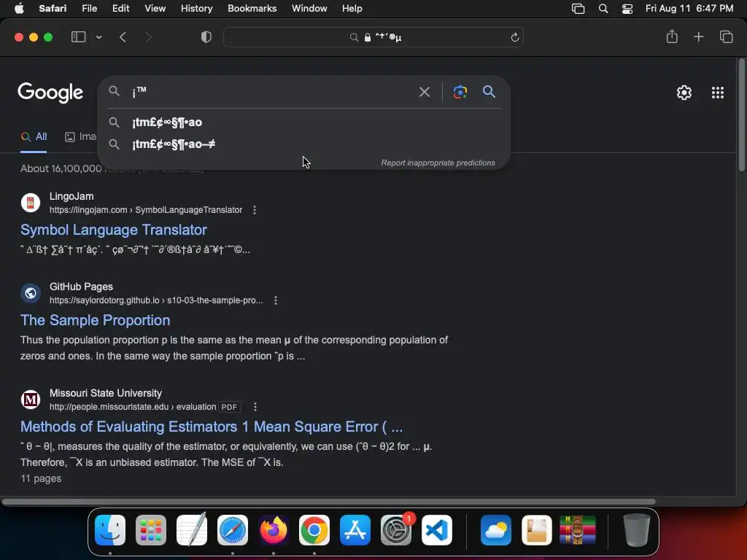Open the Trash in the Dock
Viewport: 747px width, 560px height.
pos(636,530)
